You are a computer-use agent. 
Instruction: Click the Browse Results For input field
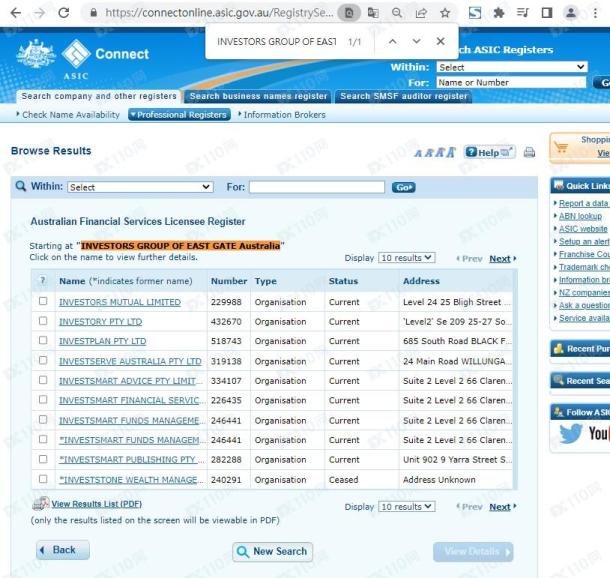click(317, 187)
